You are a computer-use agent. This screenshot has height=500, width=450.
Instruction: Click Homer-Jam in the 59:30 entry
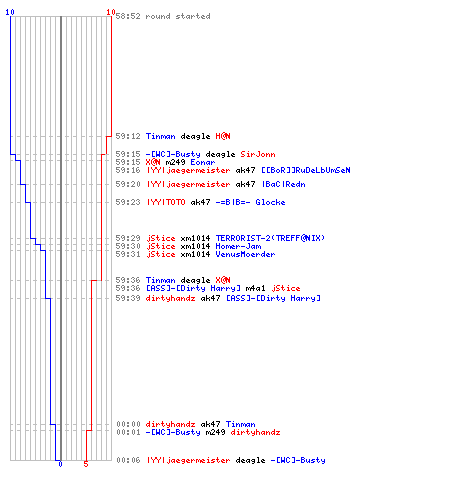pyautogui.click(x=238, y=246)
